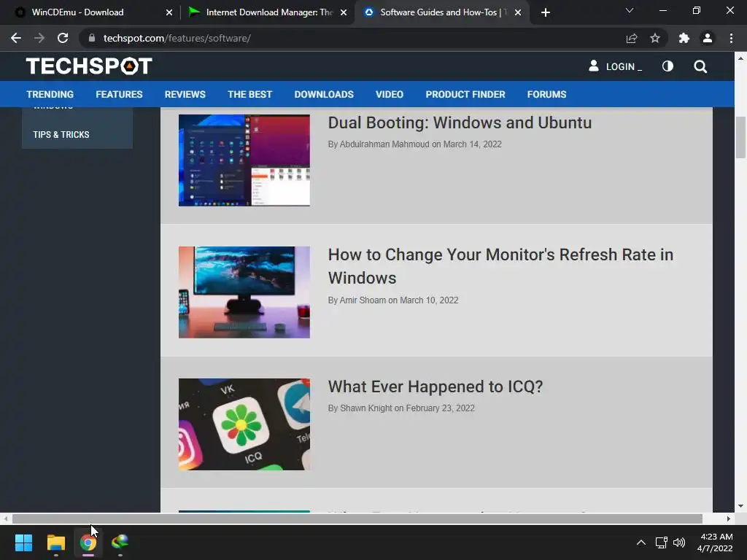Open the volume speaker tray icon
Image resolution: width=747 pixels, height=560 pixels.
tap(679, 542)
